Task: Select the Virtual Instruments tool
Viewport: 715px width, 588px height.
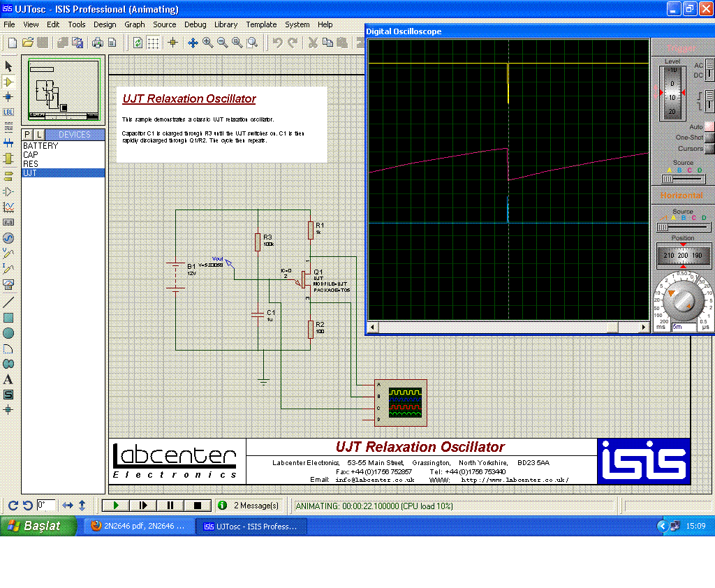Action: coord(8,285)
